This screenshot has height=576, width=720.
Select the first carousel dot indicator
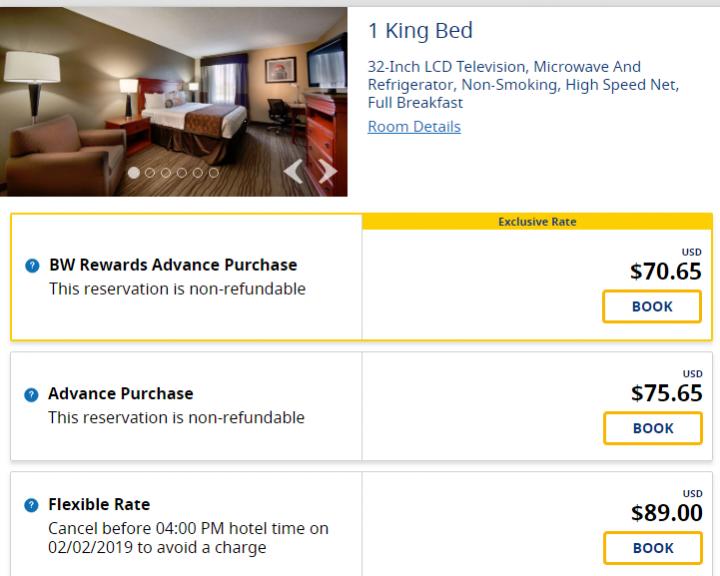(x=134, y=172)
